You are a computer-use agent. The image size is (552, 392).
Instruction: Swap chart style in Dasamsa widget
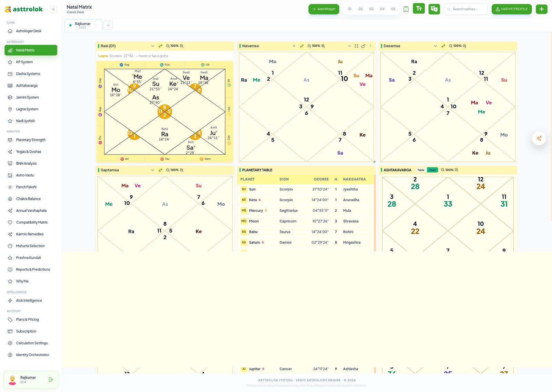[443, 46]
